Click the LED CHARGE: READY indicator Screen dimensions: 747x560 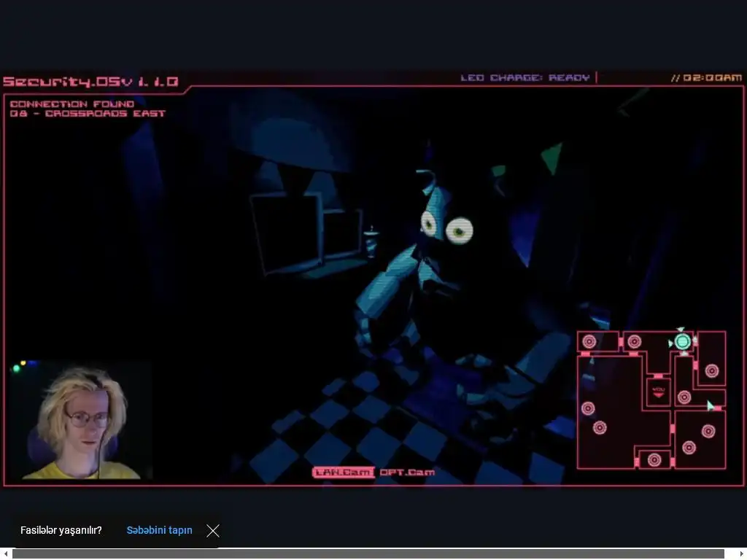pos(525,77)
